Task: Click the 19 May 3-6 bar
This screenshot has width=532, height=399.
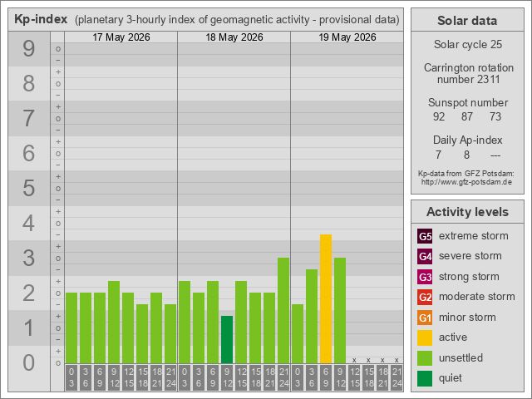Action: 312,316
